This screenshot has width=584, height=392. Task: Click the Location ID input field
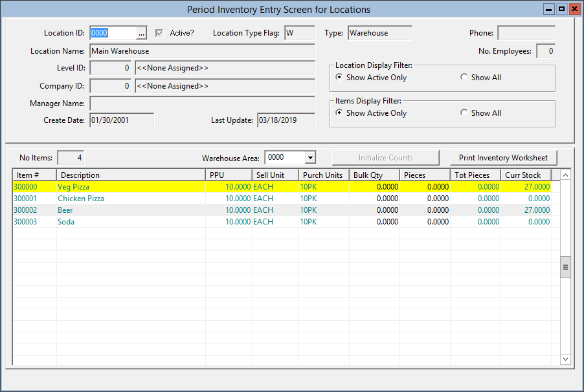[113, 33]
